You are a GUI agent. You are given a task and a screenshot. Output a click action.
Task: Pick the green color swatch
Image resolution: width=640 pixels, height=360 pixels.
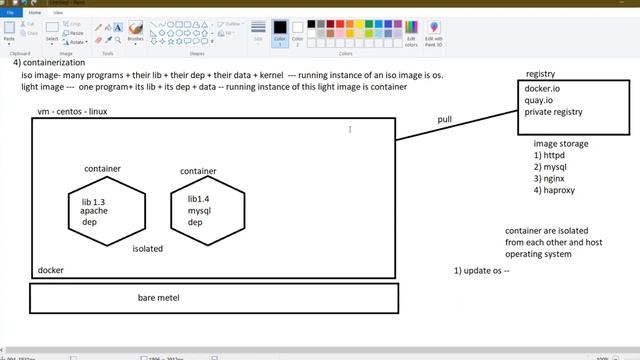[x=369, y=24]
